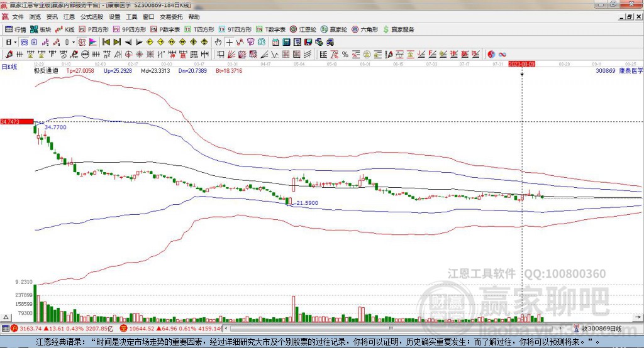
Task: Click the black right arrow icon
Action: tap(139, 42)
